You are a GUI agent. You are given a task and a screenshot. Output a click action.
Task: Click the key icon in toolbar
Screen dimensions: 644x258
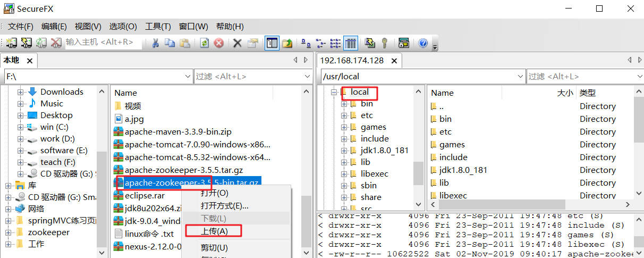click(384, 43)
